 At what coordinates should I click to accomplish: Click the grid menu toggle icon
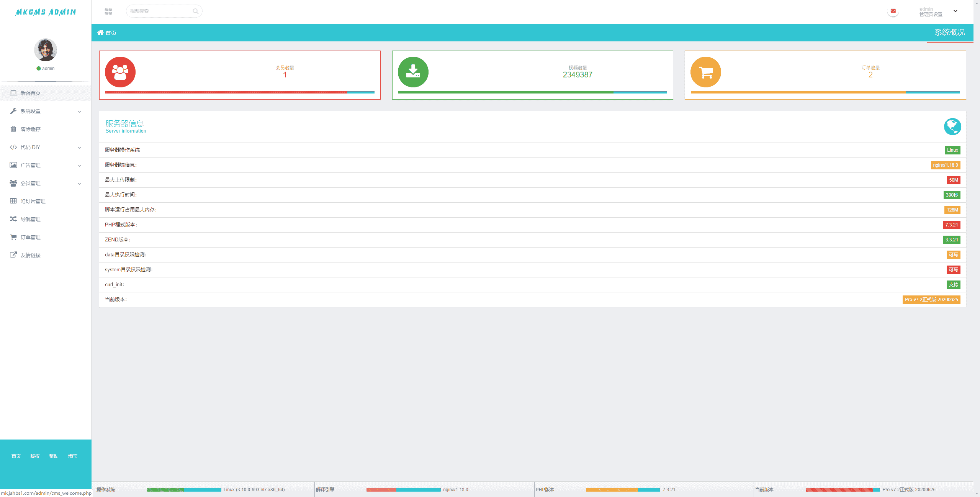coord(108,11)
